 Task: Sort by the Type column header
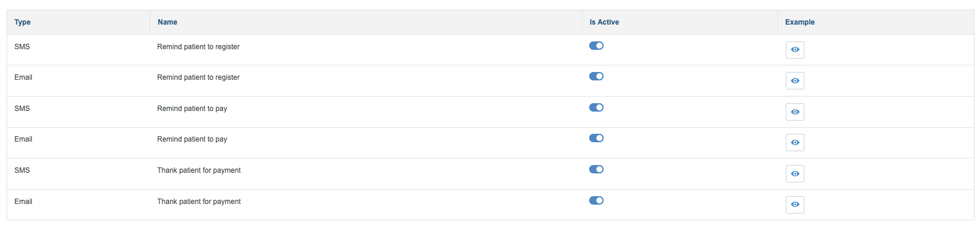[x=22, y=22]
